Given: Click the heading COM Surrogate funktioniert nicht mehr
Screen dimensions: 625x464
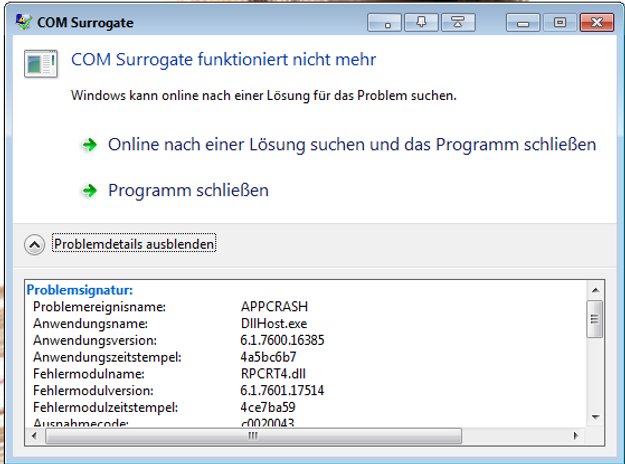Looking at the screenshot, I should coord(223,60).
